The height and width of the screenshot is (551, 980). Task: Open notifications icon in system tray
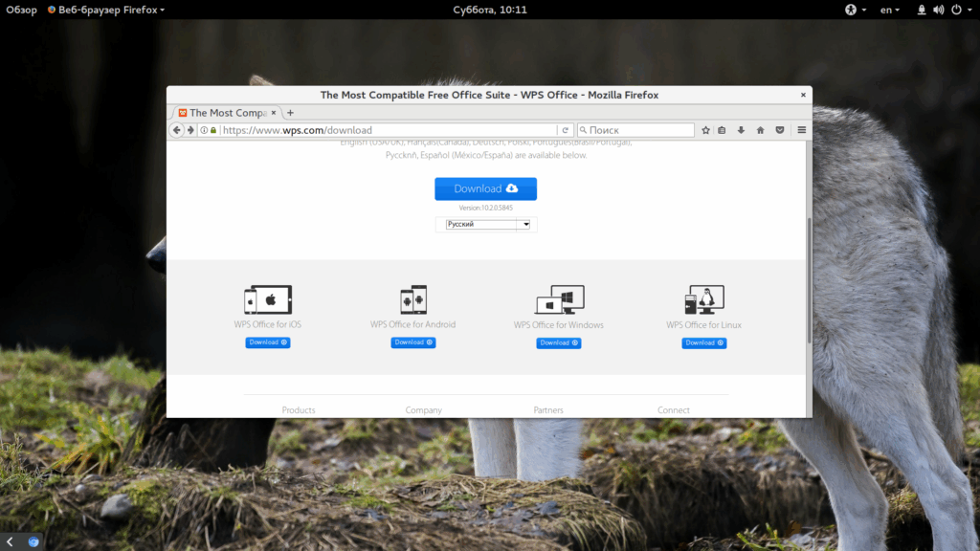click(922, 10)
